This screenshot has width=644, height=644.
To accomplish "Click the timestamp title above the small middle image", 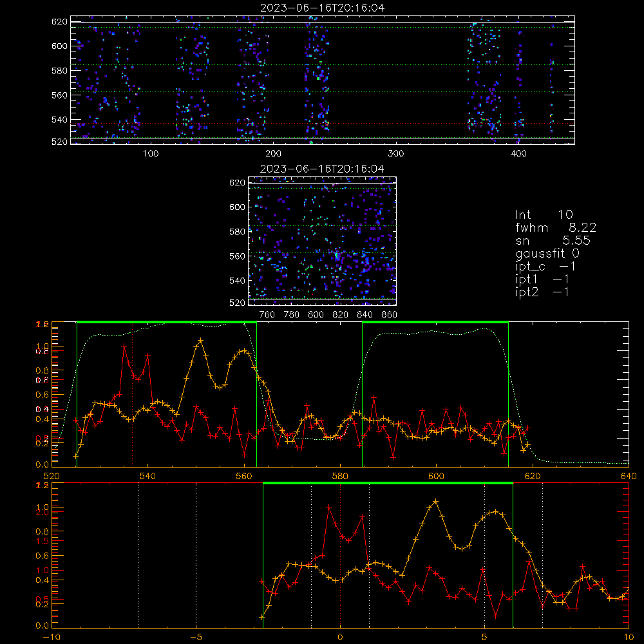I will click(323, 169).
